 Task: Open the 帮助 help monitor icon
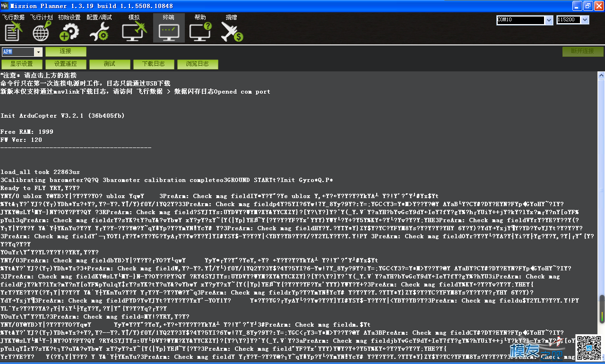pyautogui.click(x=200, y=28)
